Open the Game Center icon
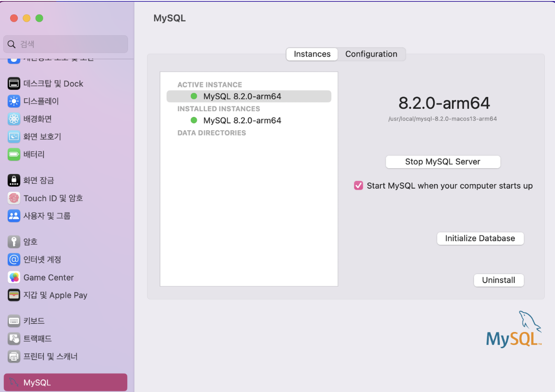This screenshot has height=392, width=555. point(14,277)
